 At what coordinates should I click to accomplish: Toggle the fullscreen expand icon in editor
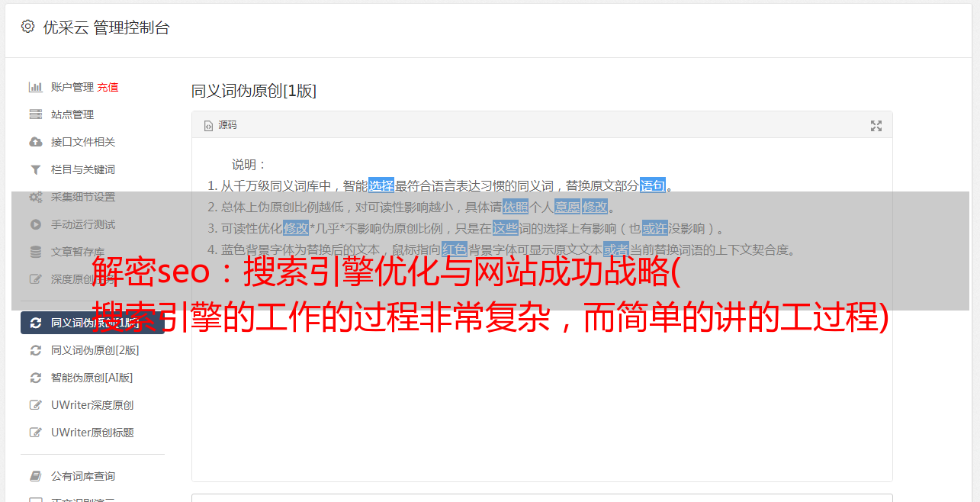pyautogui.click(x=876, y=126)
